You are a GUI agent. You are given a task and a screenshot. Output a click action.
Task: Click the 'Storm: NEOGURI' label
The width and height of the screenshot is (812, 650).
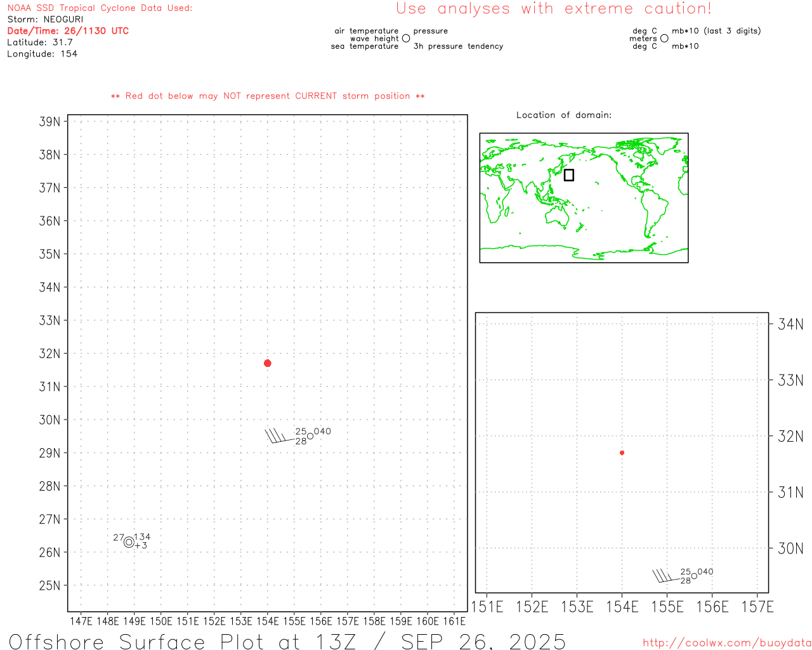(45, 19)
